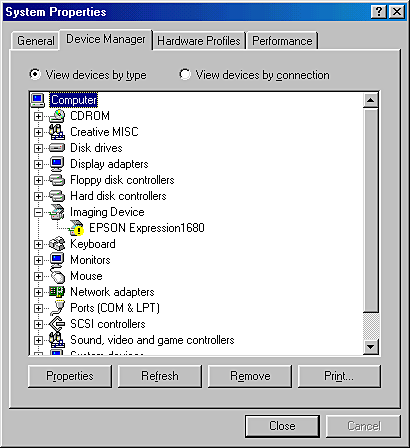Switch to the Hardware Profiles tab
This screenshot has height=448, width=410.
pyautogui.click(x=199, y=41)
